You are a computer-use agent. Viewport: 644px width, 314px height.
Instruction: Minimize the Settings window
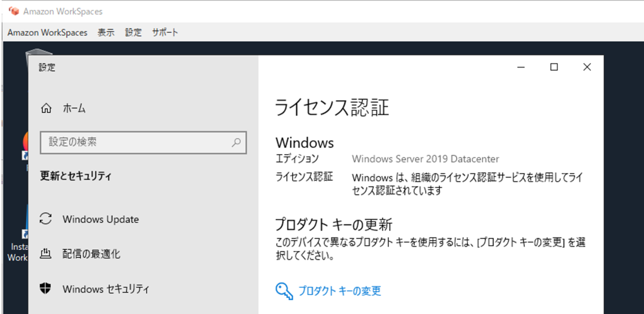coord(521,67)
